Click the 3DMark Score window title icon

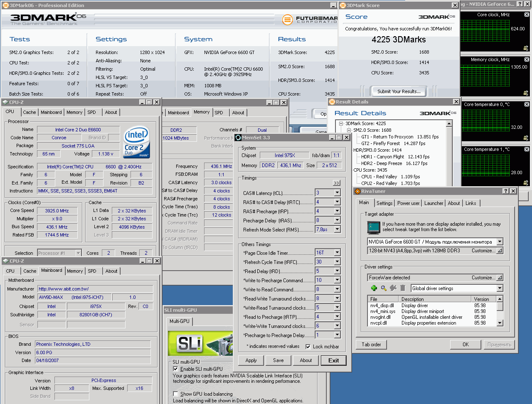tap(343, 5)
